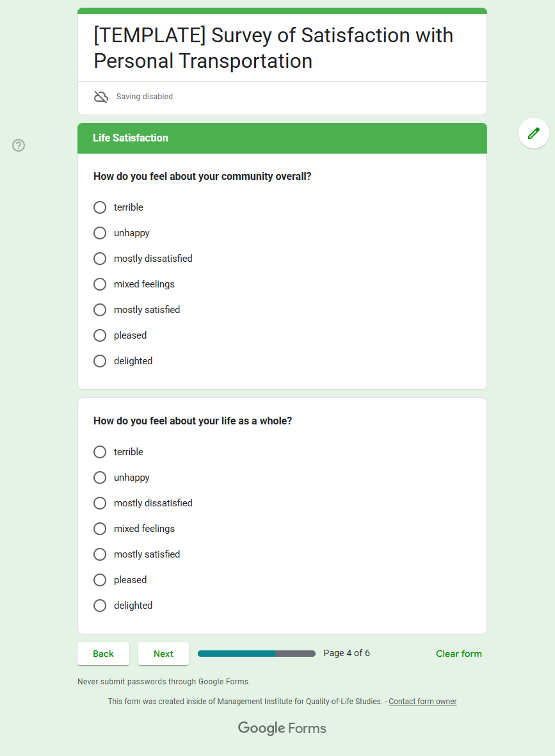Go back to the previous page

pyautogui.click(x=103, y=654)
